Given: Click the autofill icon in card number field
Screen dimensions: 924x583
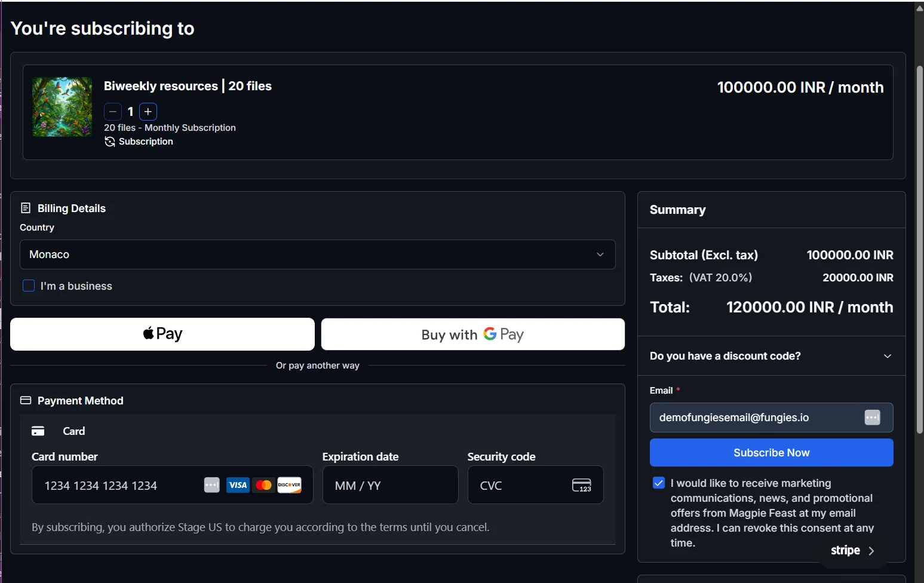Looking at the screenshot, I should pos(212,485).
